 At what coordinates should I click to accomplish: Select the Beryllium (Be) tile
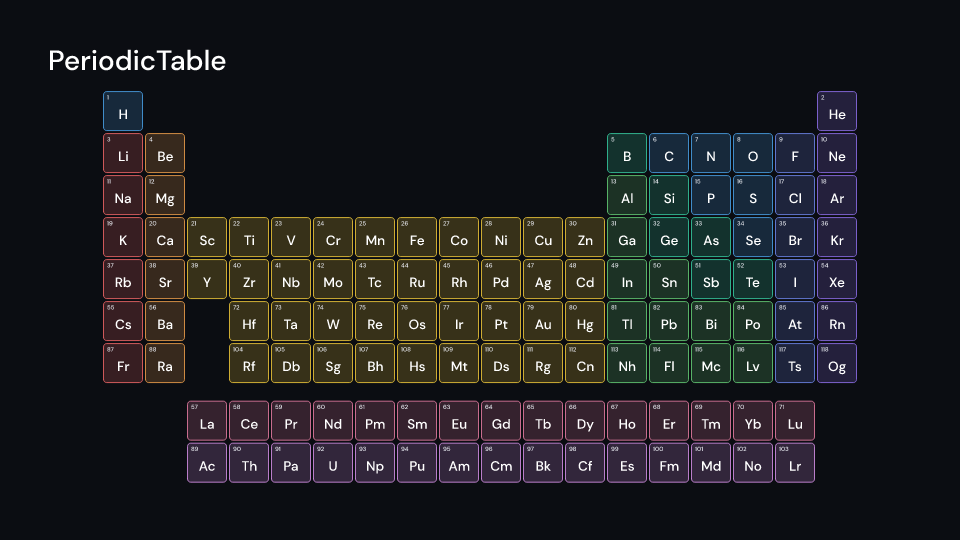click(165, 153)
